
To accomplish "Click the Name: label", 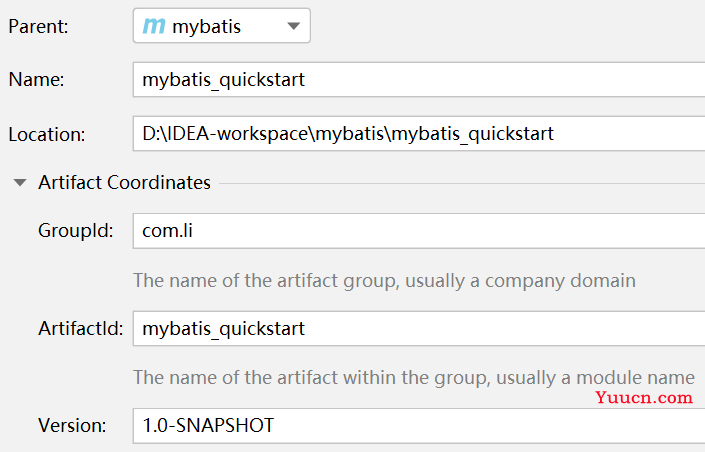I will pos(36,80).
